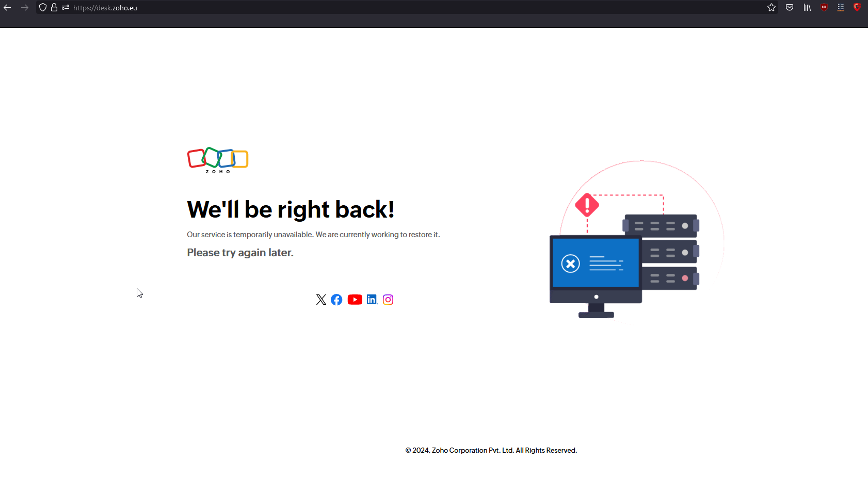The image size is (868, 495).
Task: Open the list-style extension icon in toolbar
Action: click(x=841, y=7)
